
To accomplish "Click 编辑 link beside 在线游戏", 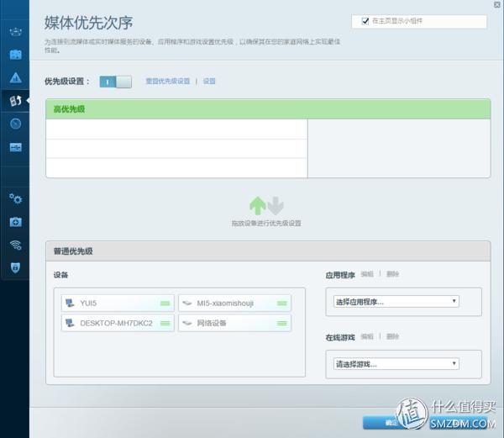I will click(x=367, y=336).
